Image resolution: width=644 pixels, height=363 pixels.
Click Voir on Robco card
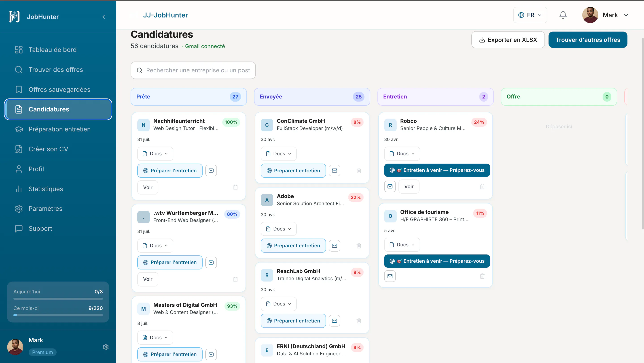coord(409,186)
